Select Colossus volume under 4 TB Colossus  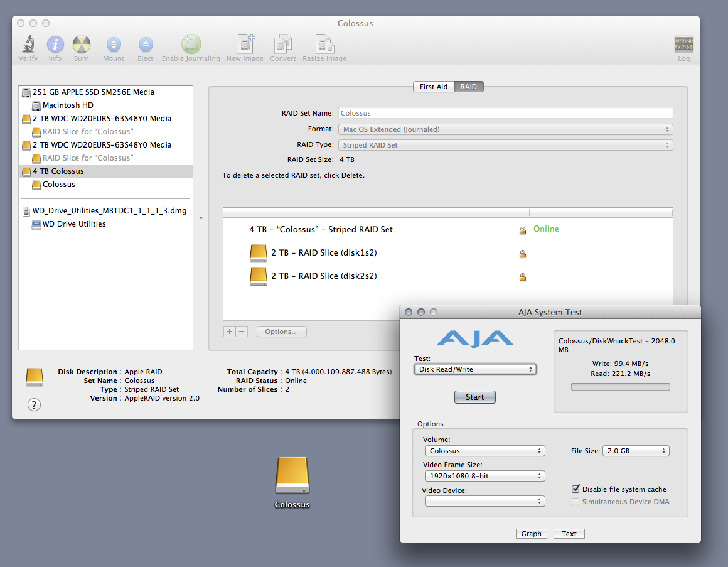(x=106, y=185)
